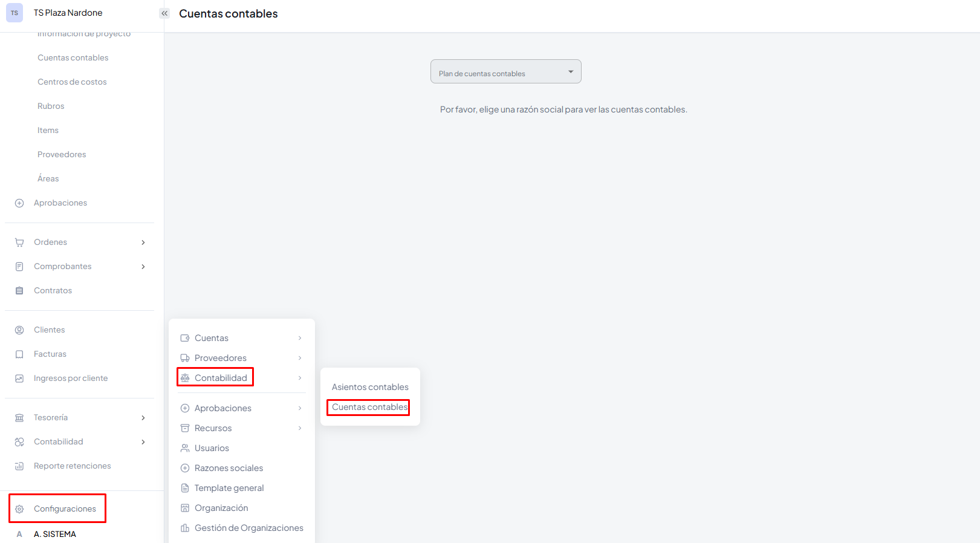Click the Template general document icon

[x=185, y=488]
